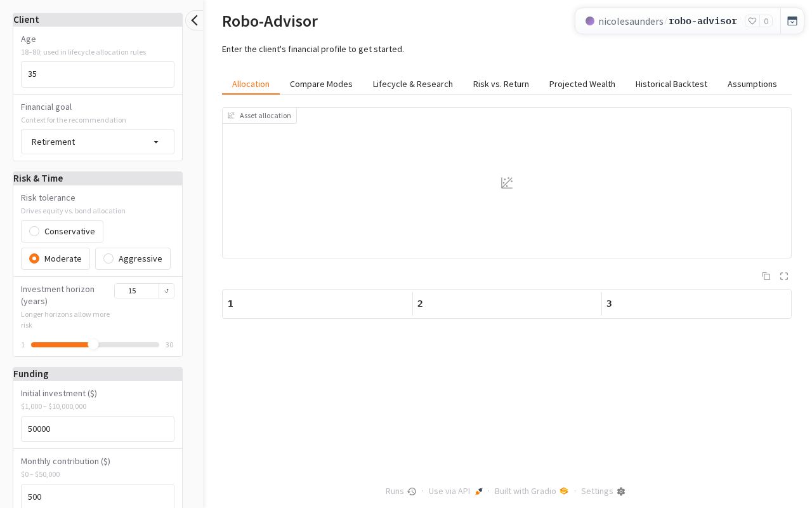
Task: Click the plot placeholder icon in the chart
Action: click(x=507, y=183)
